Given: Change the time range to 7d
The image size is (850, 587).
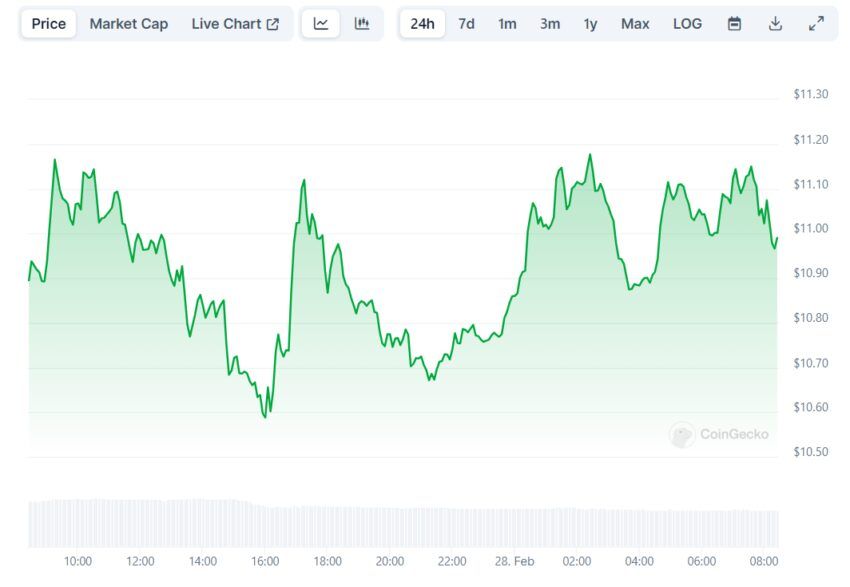Looking at the screenshot, I should tap(467, 24).
